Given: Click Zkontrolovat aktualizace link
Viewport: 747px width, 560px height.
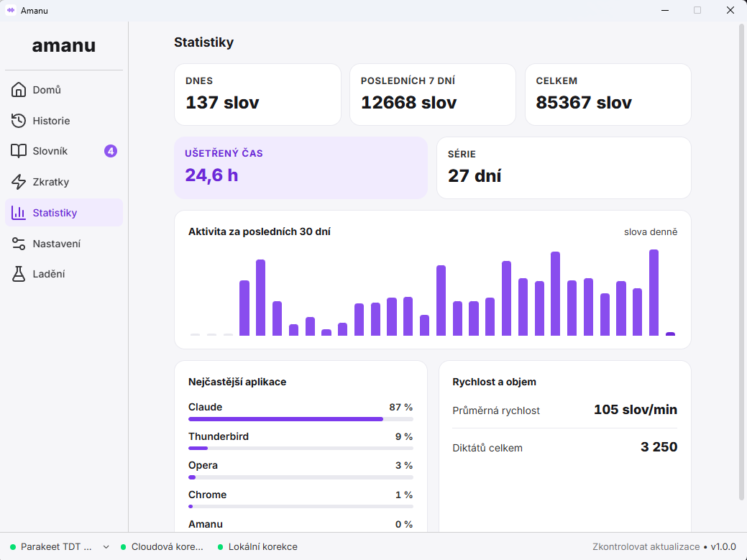Looking at the screenshot, I should click(x=646, y=546).
